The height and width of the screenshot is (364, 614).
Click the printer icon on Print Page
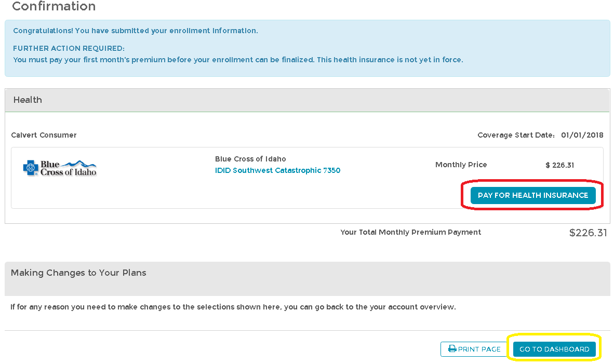click(x=452, y=349)
